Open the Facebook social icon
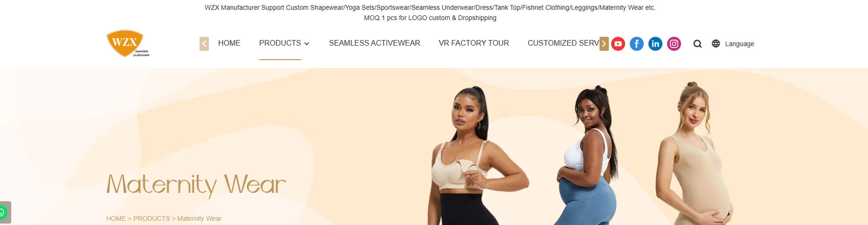The width and height of the screenshot is (868, 225). tap(637, 44)
